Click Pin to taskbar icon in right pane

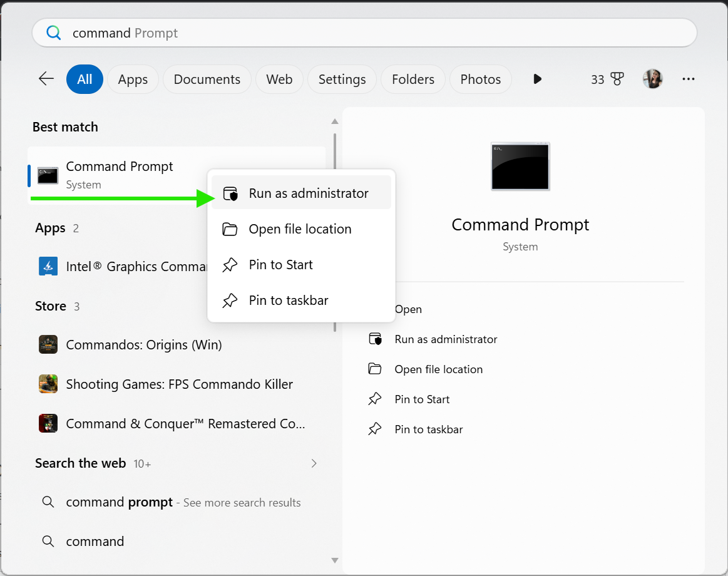(x=375, y=429)
